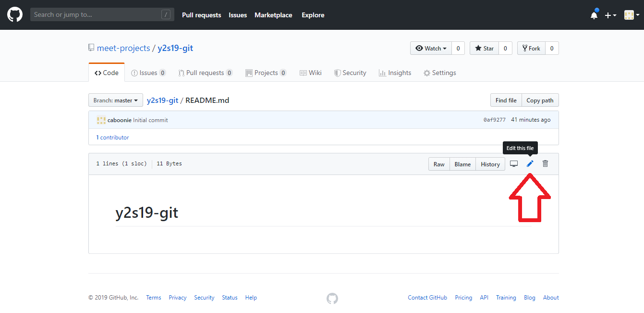Open the Initial commit message link
Screen dimensions: 644x313
(150, 120)
